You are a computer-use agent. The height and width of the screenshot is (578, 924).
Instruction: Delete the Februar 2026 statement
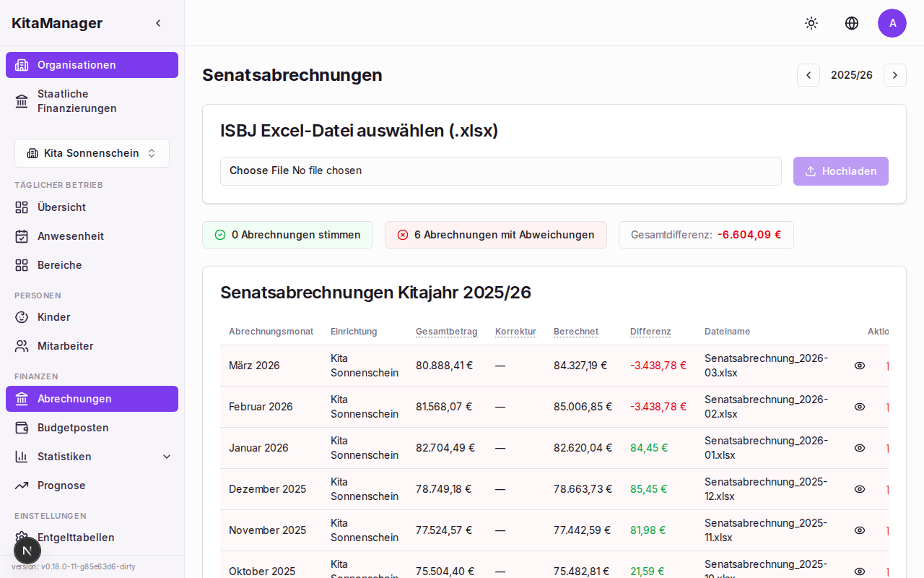(x=887, y=407)
